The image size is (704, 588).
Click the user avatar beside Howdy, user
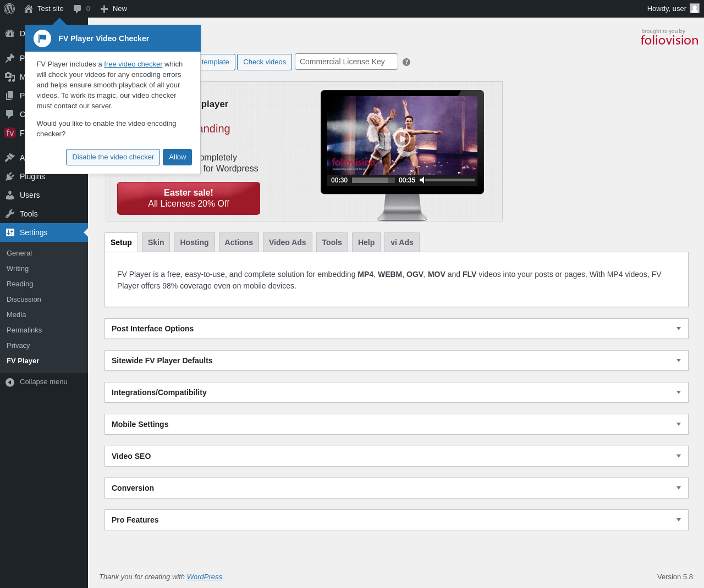pyautogui.click(x=695, y=8)
